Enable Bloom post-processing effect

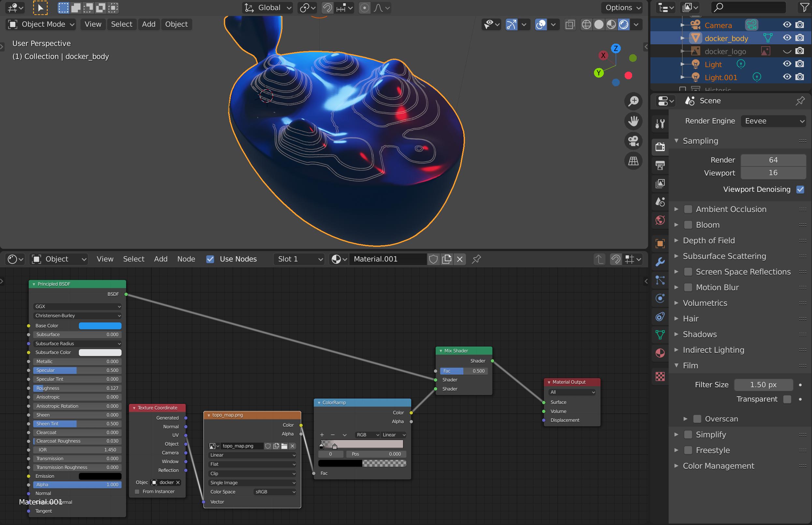(688, 225)
